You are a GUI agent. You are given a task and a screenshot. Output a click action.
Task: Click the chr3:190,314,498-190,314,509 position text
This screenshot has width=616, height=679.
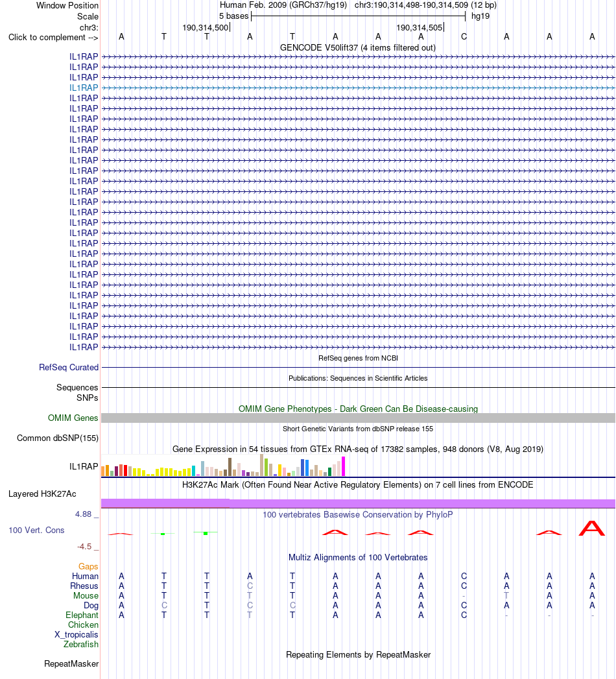coord(411,5)
